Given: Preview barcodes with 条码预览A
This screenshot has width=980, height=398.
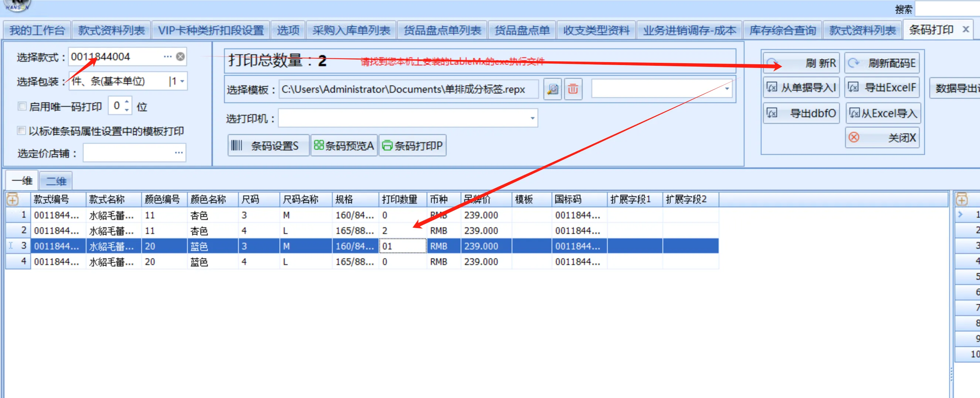Looking at the screenshot, I should point(344,146).
